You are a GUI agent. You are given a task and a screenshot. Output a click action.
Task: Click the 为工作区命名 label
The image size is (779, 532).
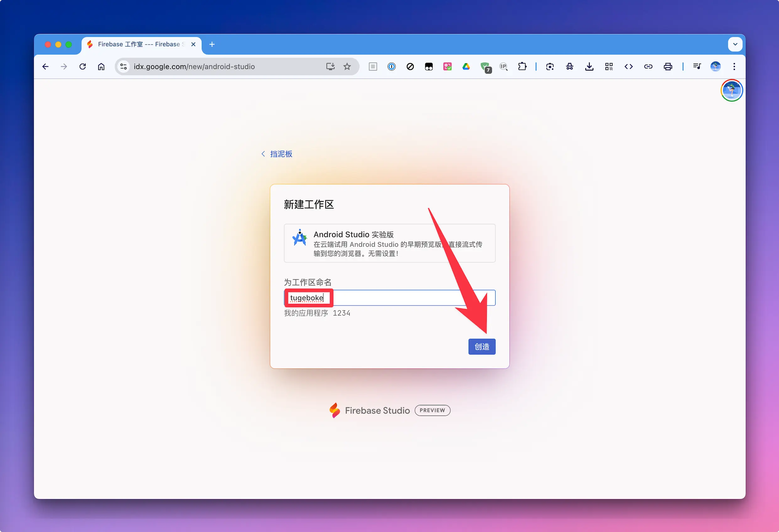(308, 282)
